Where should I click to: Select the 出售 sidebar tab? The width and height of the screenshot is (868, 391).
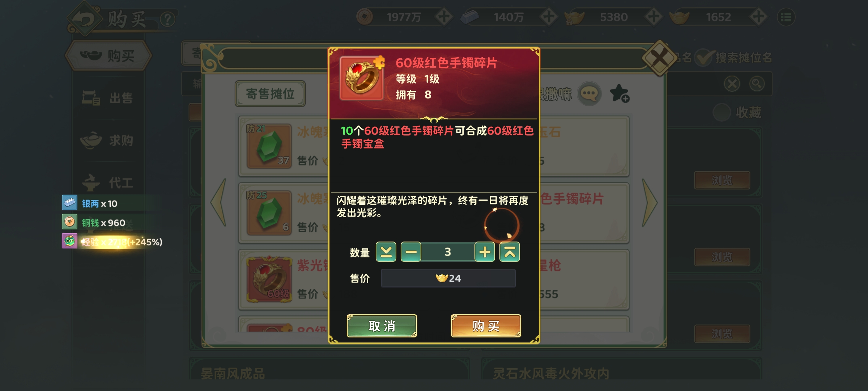(108, 98)
